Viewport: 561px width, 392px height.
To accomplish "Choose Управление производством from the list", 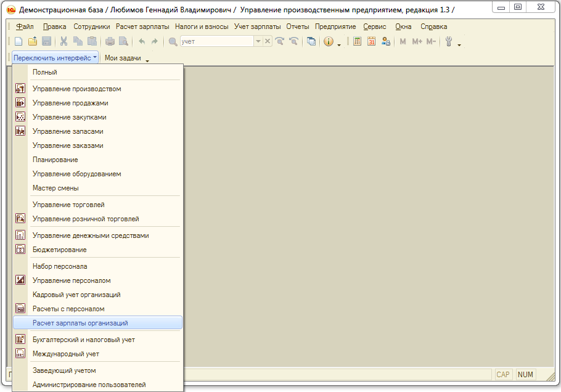I will pos(76,89).
